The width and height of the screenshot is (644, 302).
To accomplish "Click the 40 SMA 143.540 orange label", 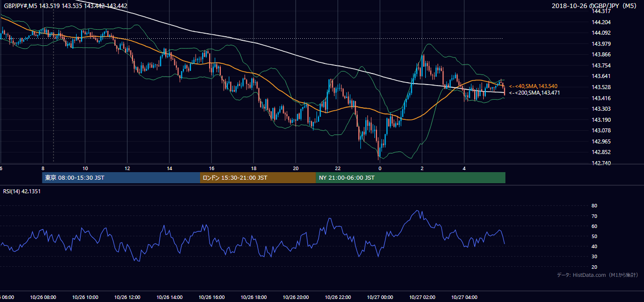I will click(533, 86).
